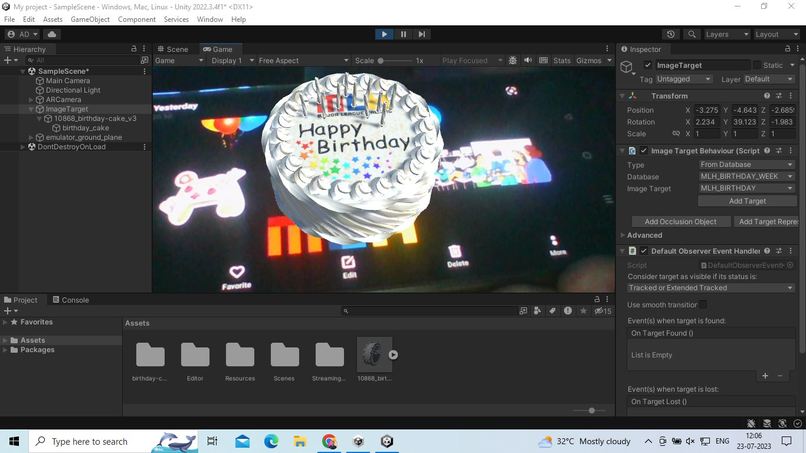
Task: Open the Database MLH_BIRTHDAY_WEEK dropdown
Action: point(746,176)
